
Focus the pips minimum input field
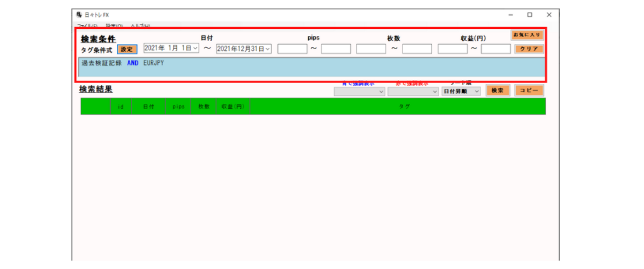292,49
